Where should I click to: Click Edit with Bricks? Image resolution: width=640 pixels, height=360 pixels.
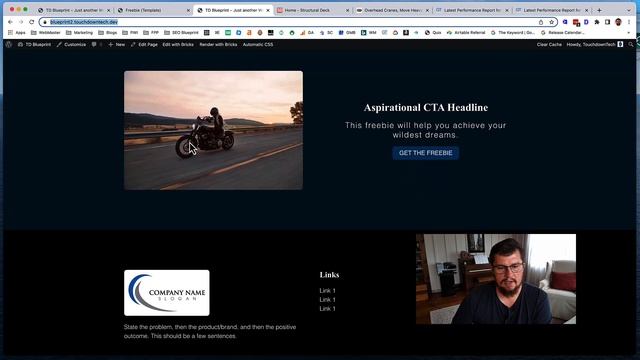click(x=178, y=44)
